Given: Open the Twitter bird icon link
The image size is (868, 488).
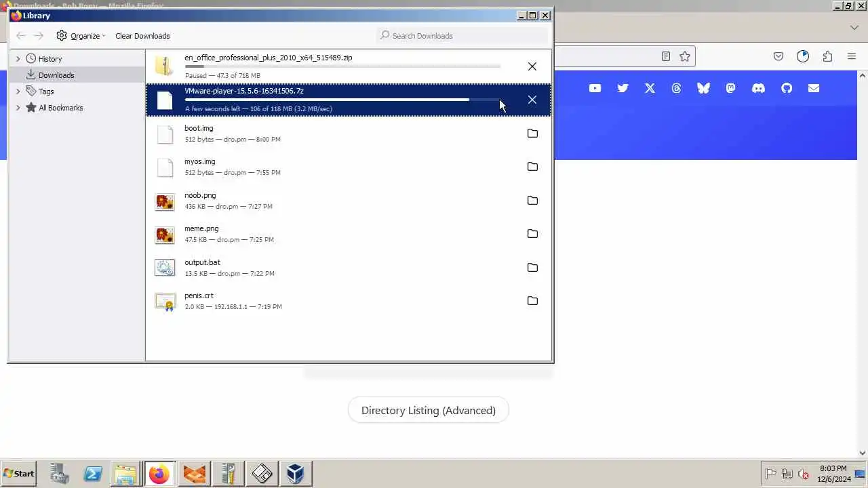Looking at the screenshot, I should coord(623,88).
